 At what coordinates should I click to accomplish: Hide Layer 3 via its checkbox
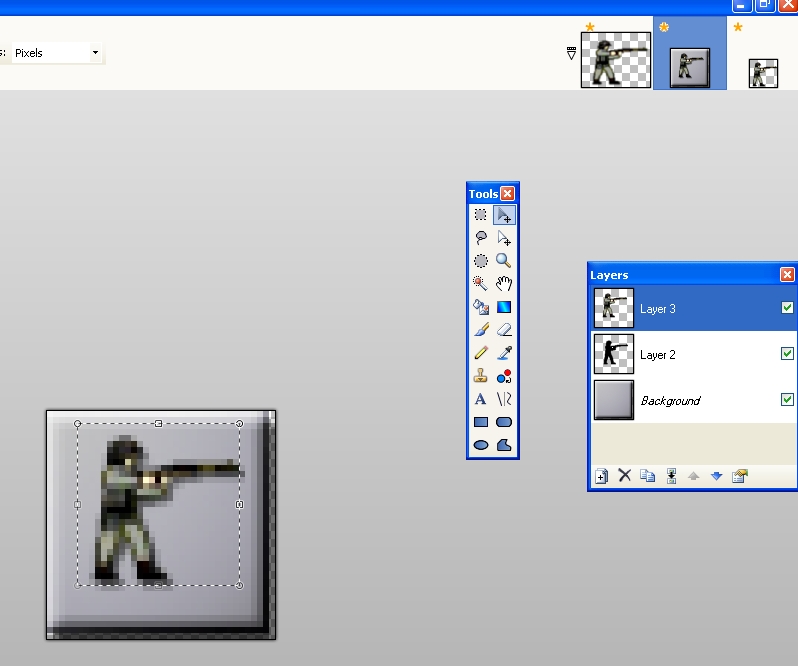pyautogui.click(x=787, y=307)
